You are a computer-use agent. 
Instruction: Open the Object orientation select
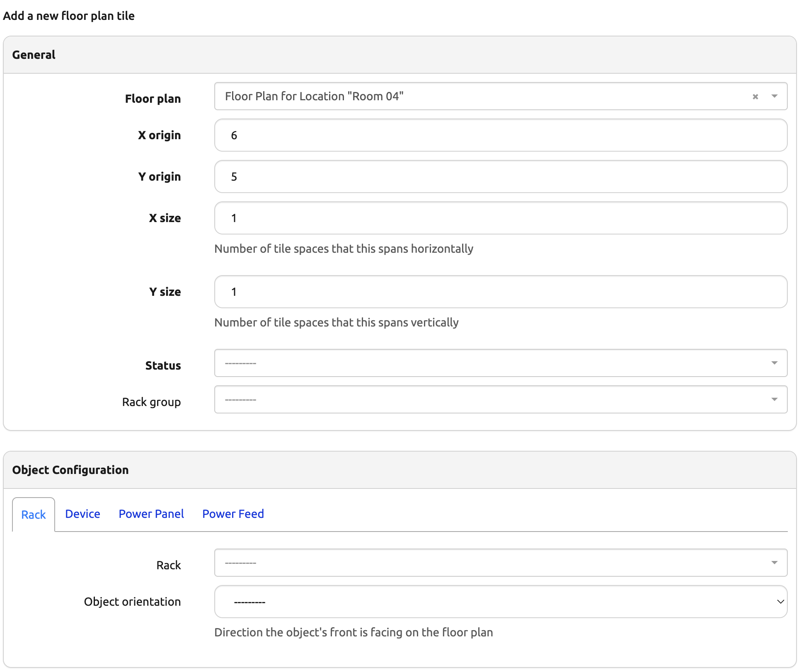pos(489,602)
